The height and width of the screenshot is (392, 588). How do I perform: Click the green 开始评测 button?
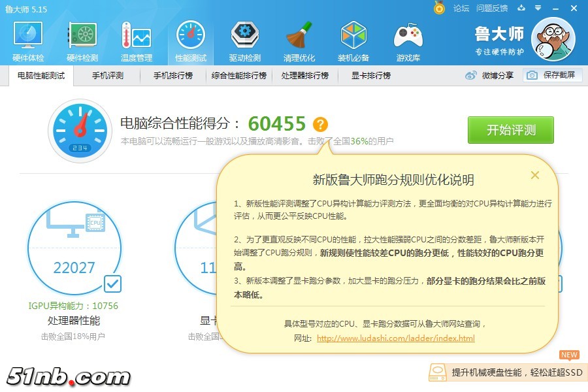point(511,130)
